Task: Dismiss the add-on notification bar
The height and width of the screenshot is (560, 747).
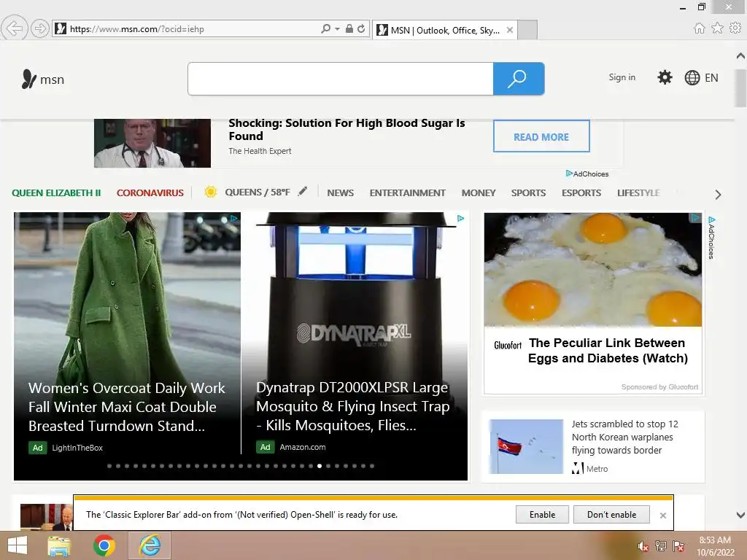Action: 662,516
